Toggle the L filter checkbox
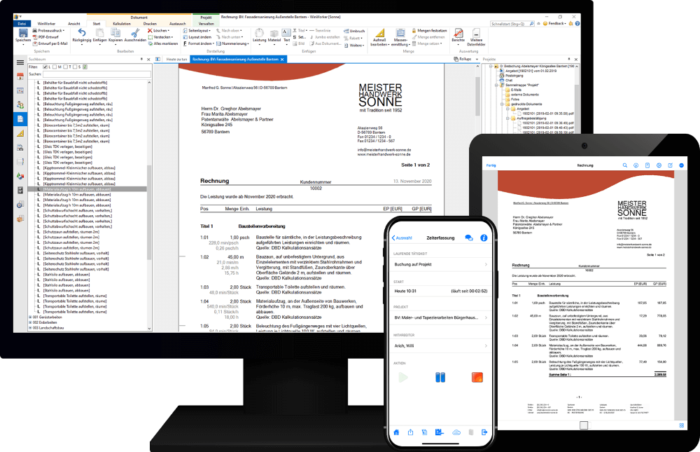 45,67
